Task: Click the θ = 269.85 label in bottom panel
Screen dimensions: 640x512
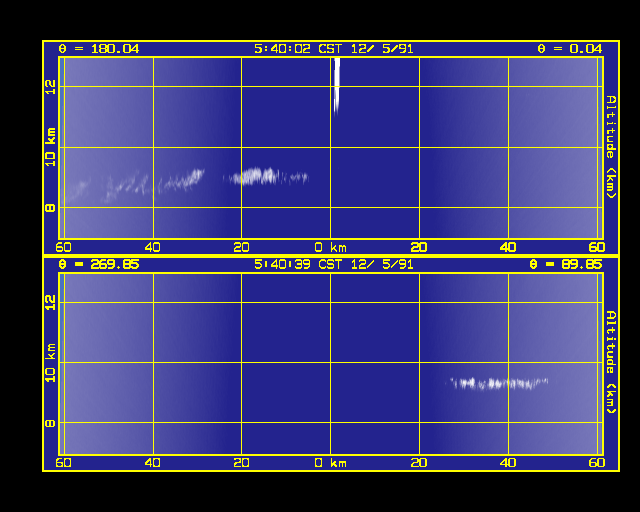Action: click(x=99, y=265)
